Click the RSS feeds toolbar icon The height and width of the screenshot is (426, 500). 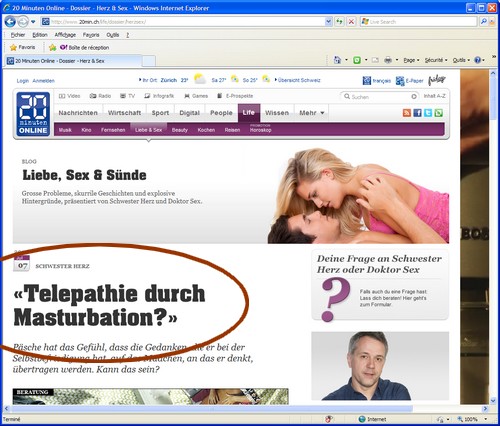click(357, 60)
